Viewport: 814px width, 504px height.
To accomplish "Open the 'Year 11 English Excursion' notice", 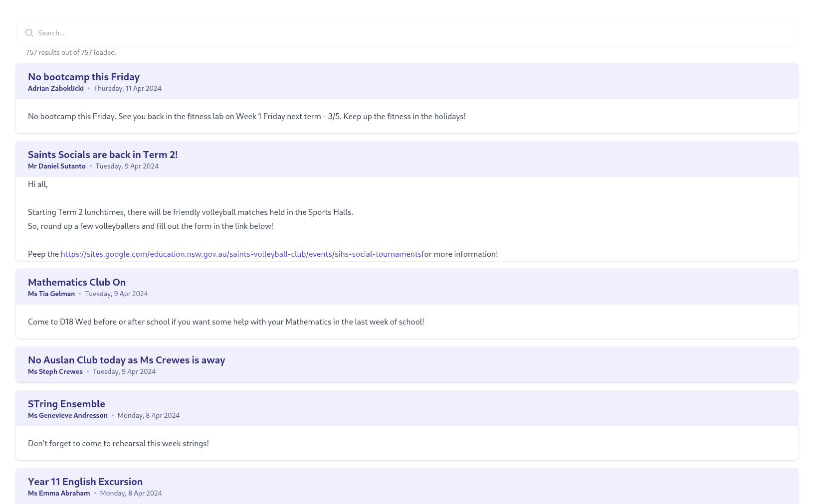I will tap(85, 482).
